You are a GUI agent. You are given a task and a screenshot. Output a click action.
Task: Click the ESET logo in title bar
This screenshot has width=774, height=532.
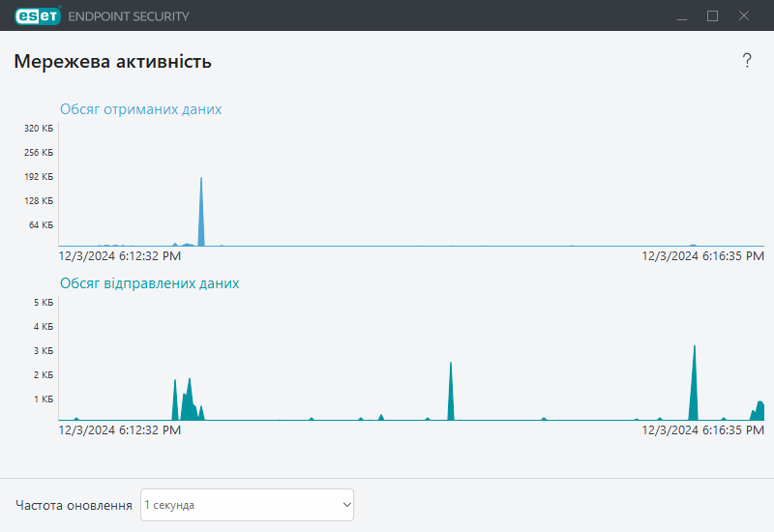(x=37, y=15)
